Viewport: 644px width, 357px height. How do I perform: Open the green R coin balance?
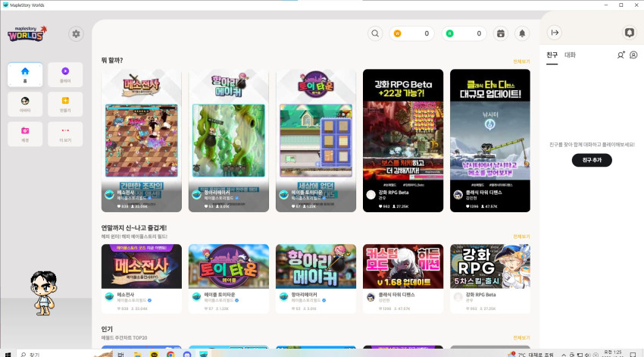(464, 33)
